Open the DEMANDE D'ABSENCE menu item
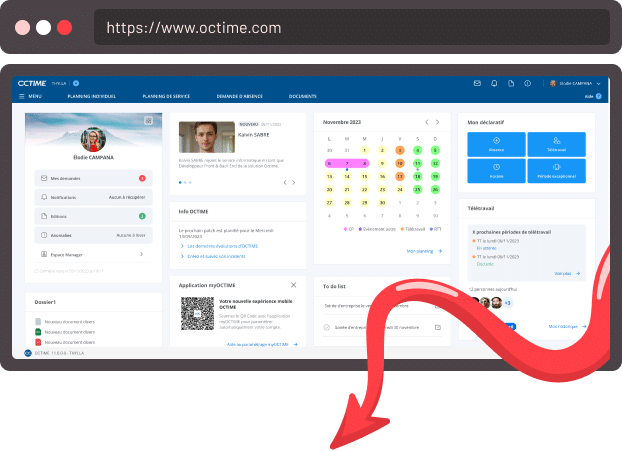This screenshot has height=451, width=622. 240,96
